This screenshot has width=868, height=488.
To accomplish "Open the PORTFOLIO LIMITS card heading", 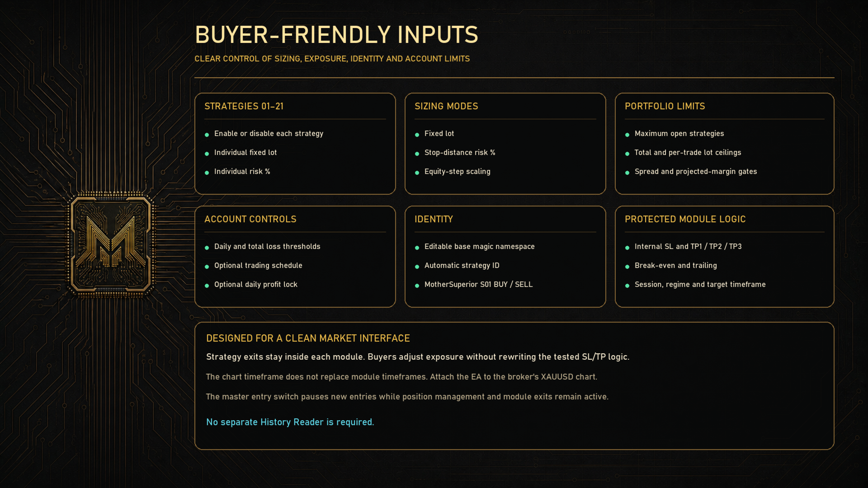I will point(665,106).
